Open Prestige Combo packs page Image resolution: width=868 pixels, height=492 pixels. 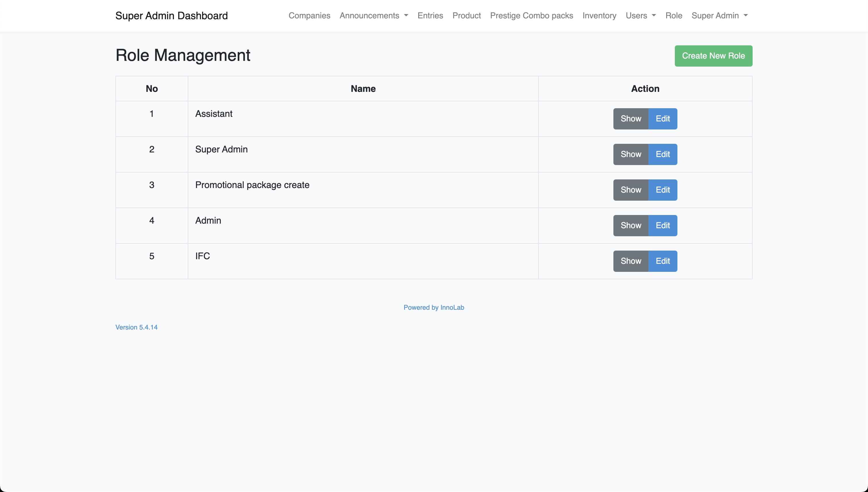532,16
